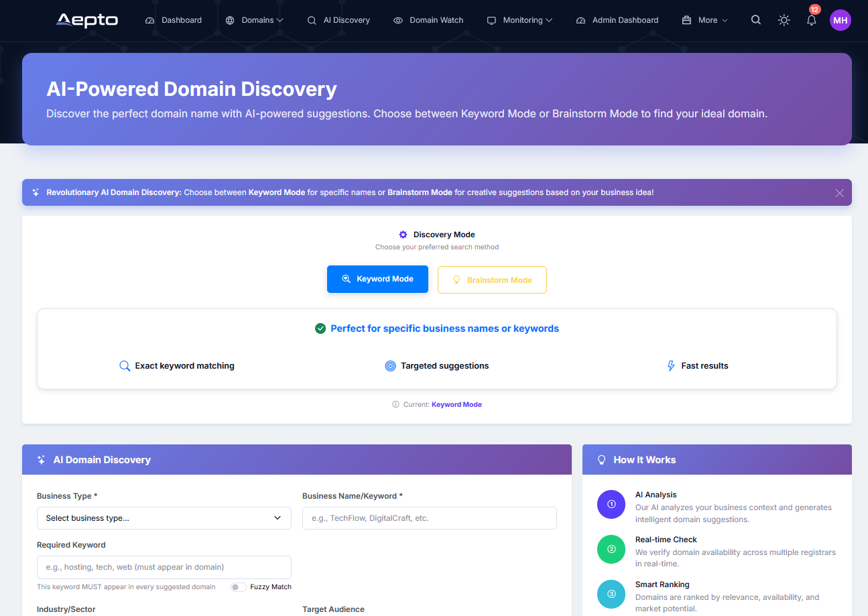Screen dimensions: 868x616
Task: Toggle the theme with the sun icon
Action: pos(784,20)
